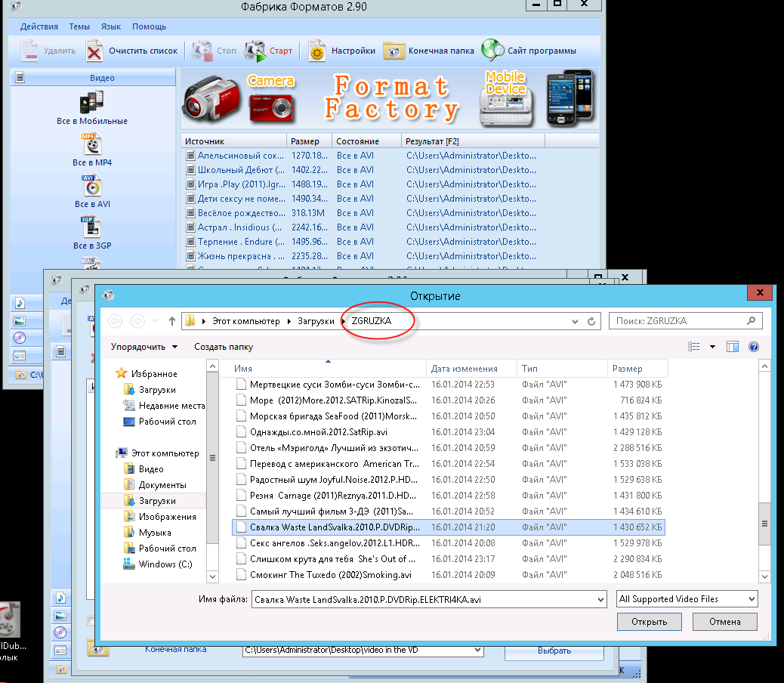Visit Сайт программы via toolbar icon
The height and width of the screenshot is (683, 784).
(492, 51)
